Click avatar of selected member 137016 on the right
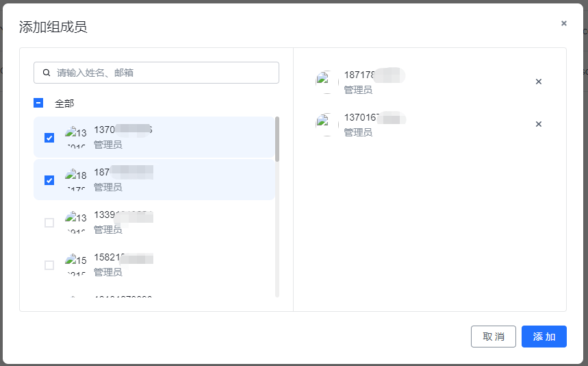 pyautogui.click(x=327, y=124)
